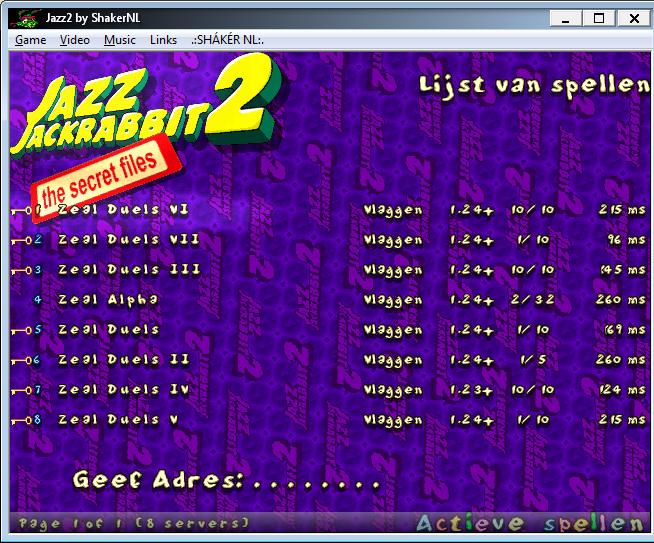
Task: Minimize the Jazz2 window
Action: pos(566,18)
